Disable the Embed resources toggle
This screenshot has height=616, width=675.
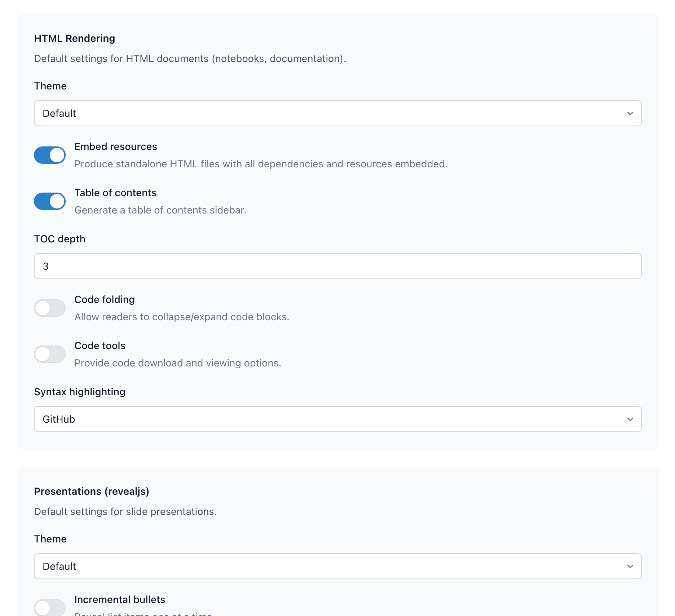(50, 155)
